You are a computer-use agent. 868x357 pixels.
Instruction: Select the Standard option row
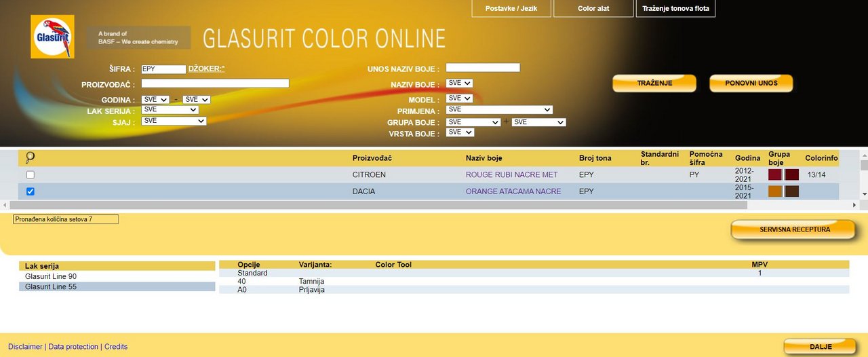coord(534,273)
